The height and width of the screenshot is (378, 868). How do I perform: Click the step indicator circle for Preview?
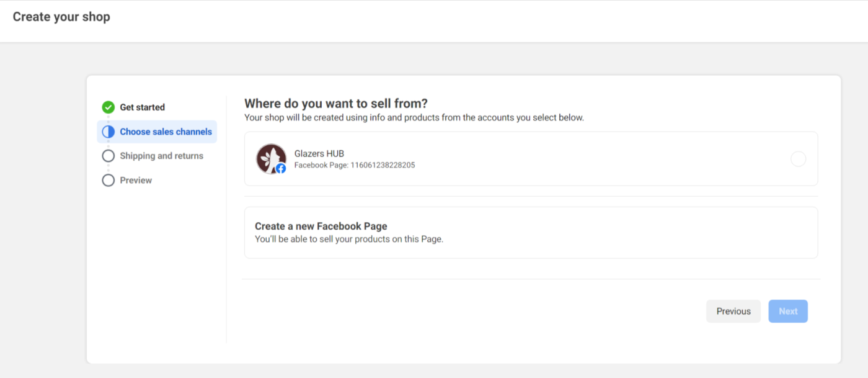pos(108,180)
